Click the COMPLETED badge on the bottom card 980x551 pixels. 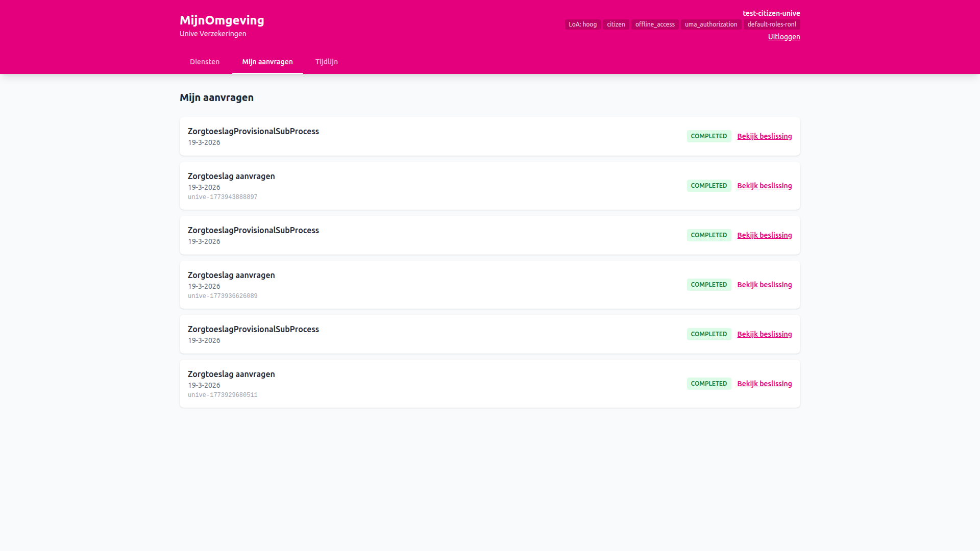tap(708, 384)
